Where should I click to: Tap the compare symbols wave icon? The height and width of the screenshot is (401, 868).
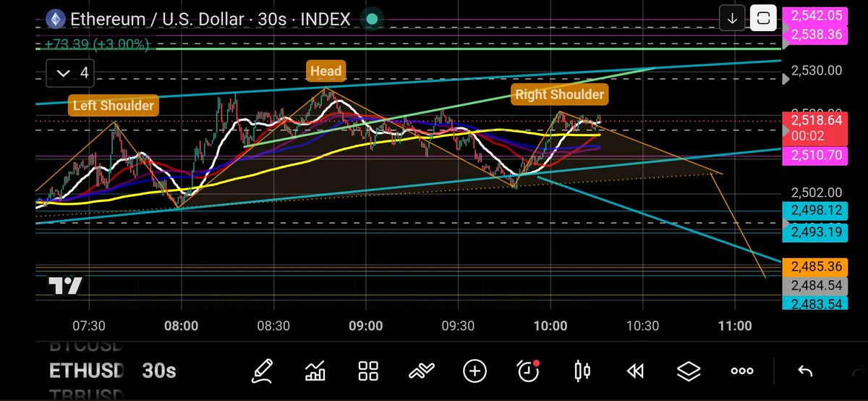point(421,371)
